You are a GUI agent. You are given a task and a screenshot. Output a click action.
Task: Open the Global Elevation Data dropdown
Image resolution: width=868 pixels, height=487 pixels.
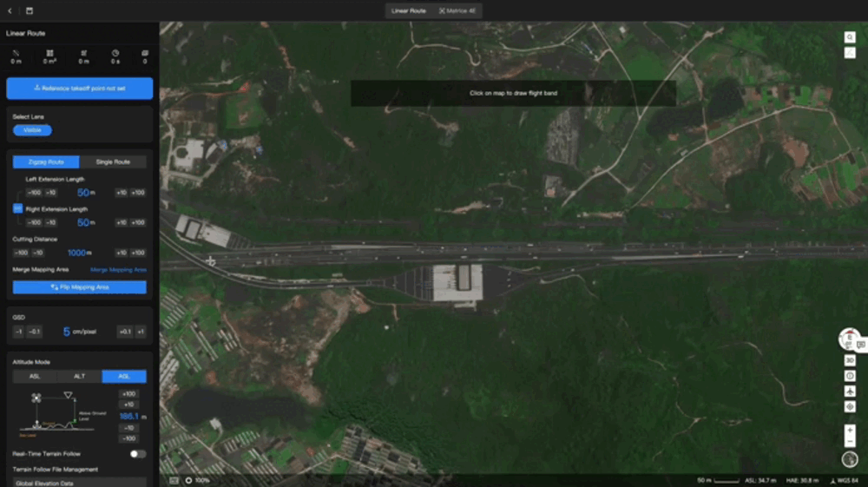tap(80, 483)
